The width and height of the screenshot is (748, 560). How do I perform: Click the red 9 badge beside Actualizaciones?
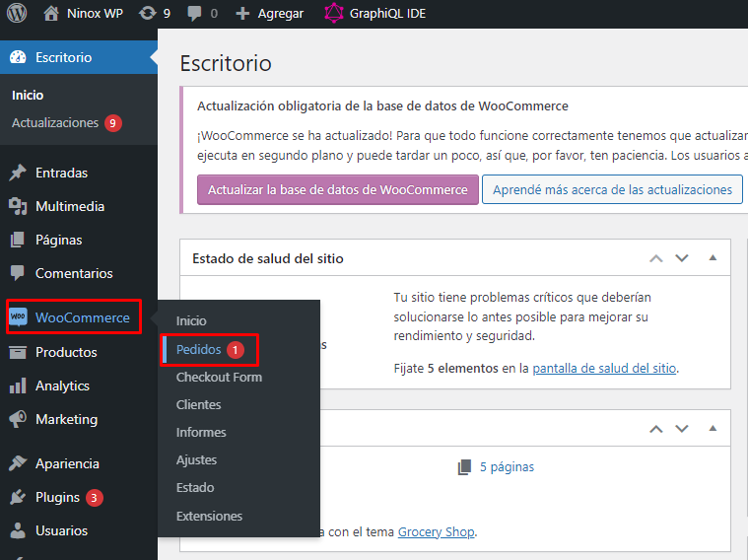point(113,123)
